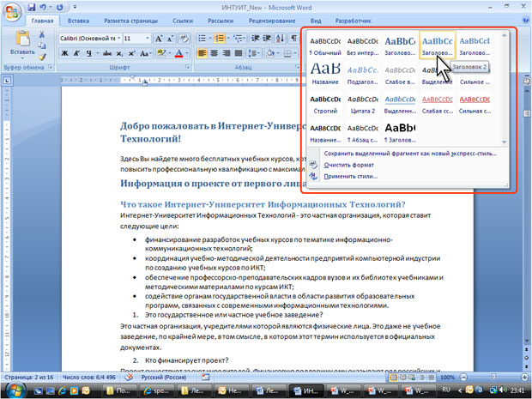Zoom in with the plus button
Image resolution: width=532 pixels, height=399 pixels.
(x=525, y=377)
